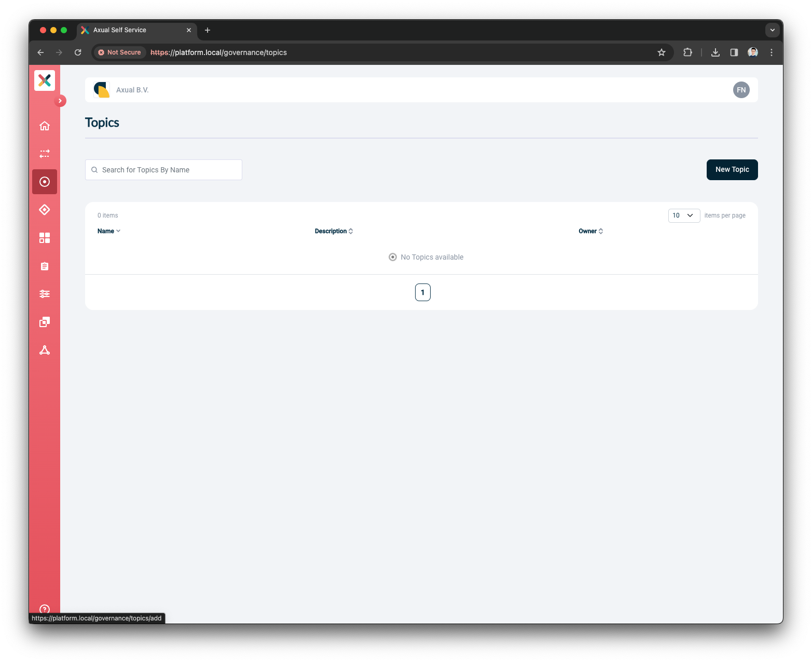Sort the table by Description column
Screen dimensions: 812x662
coord(334,231)
